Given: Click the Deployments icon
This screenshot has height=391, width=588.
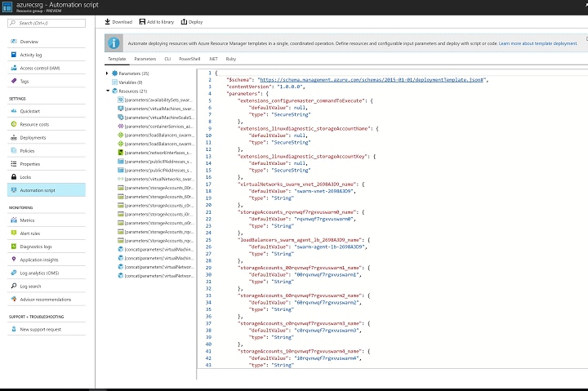Looking at the screenshot, I should pos(14,138).
